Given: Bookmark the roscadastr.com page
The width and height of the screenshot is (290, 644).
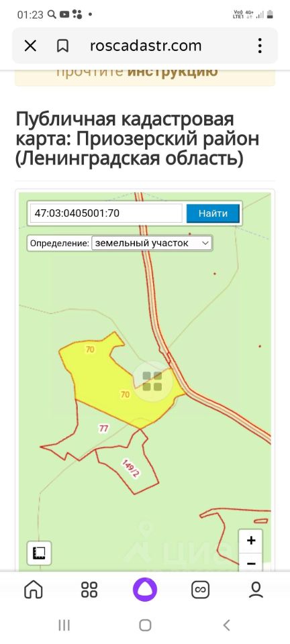Looking at the screenshot, I should coord(62,46).
